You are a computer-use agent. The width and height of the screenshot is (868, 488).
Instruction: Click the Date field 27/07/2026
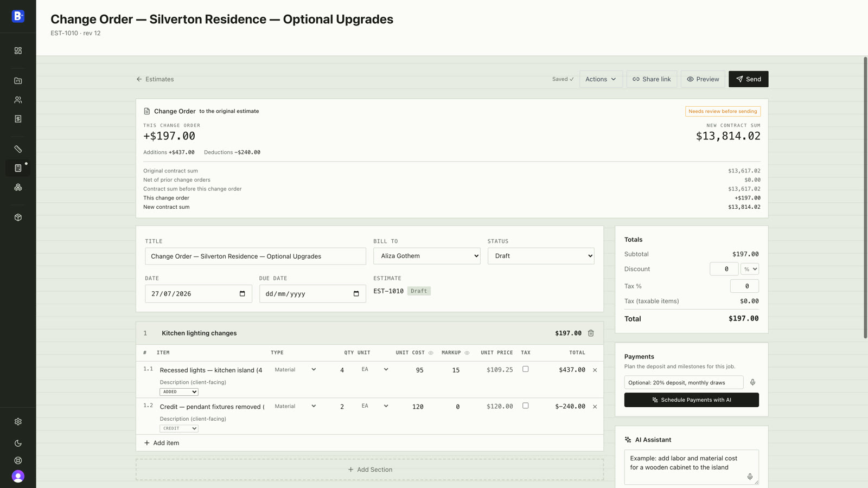point(199,294)
